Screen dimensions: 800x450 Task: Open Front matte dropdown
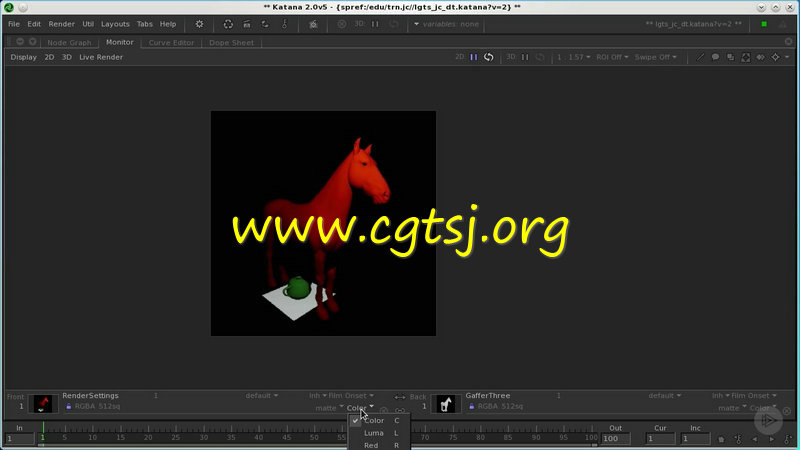coord(329,408)
